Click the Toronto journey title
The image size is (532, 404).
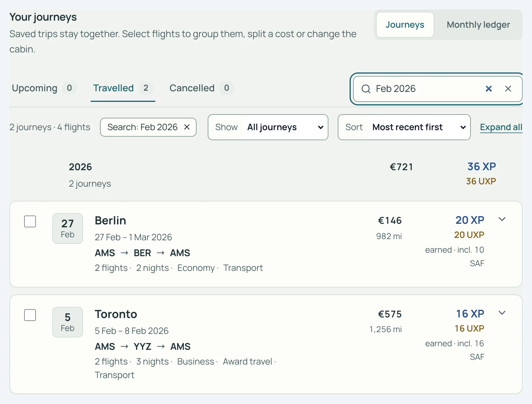pyautogui.click(x=116, y=314)
